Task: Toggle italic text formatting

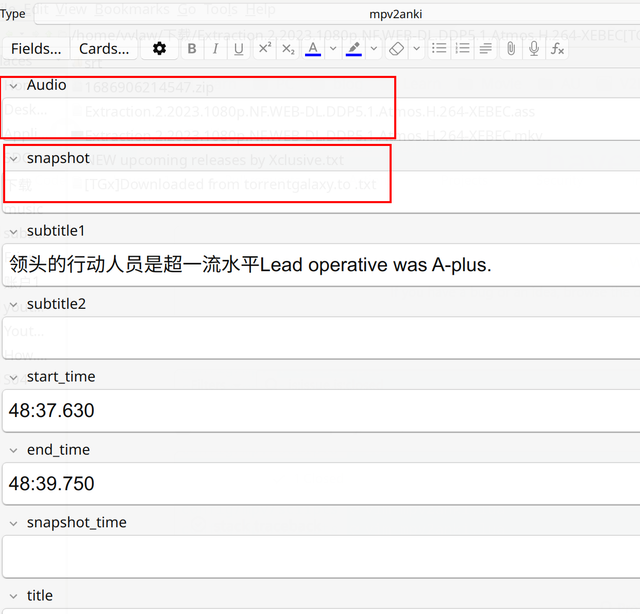Action: pyautogui.click(x=215, y=49)
